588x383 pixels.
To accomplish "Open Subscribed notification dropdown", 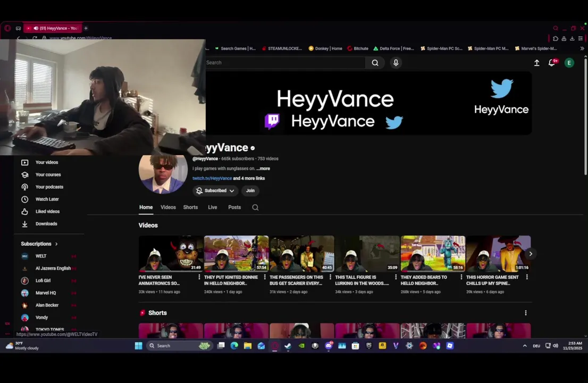I will [x=216, y=190].
